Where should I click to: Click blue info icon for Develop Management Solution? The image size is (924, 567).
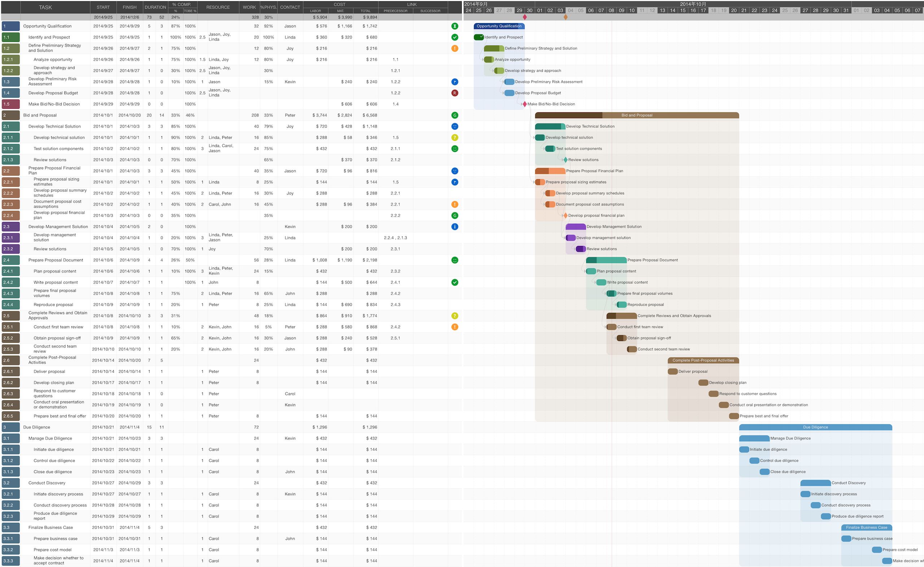[454, 227]
